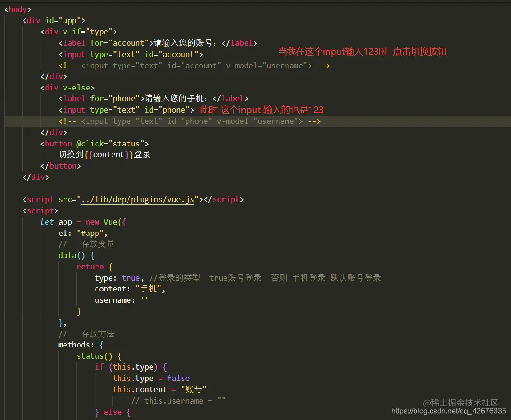Click the closing button tag
511x420 pixels.
pos(61,166)
